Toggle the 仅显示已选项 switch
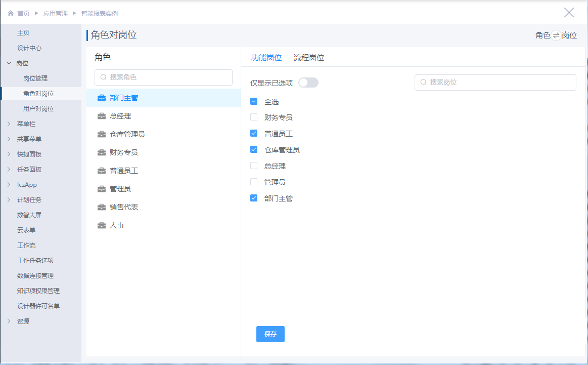Image resolution: width=588 pixels, height=365 pixels. pos(308,83)
